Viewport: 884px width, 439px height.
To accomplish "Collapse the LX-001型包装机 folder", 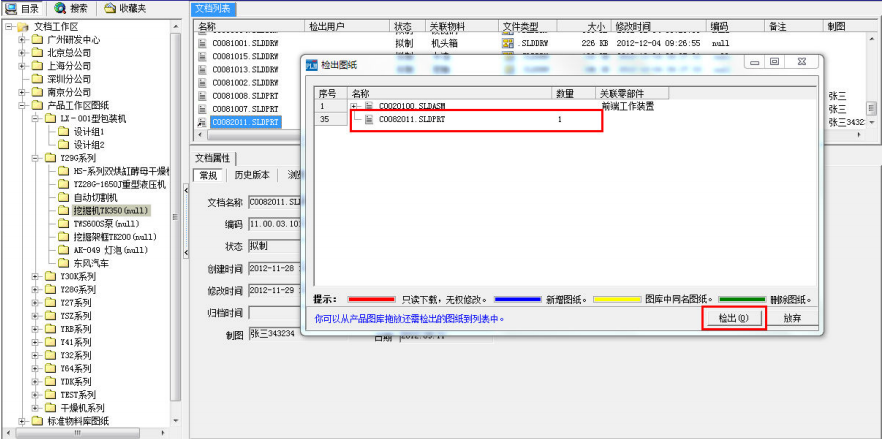I will coord(35,118).
